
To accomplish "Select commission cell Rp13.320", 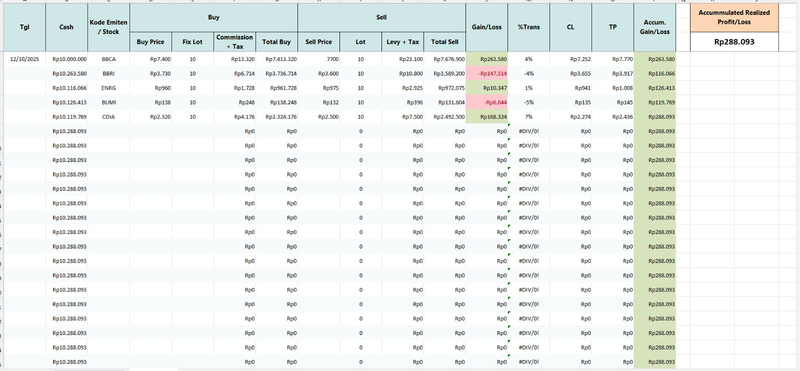I will coord(234,59).
